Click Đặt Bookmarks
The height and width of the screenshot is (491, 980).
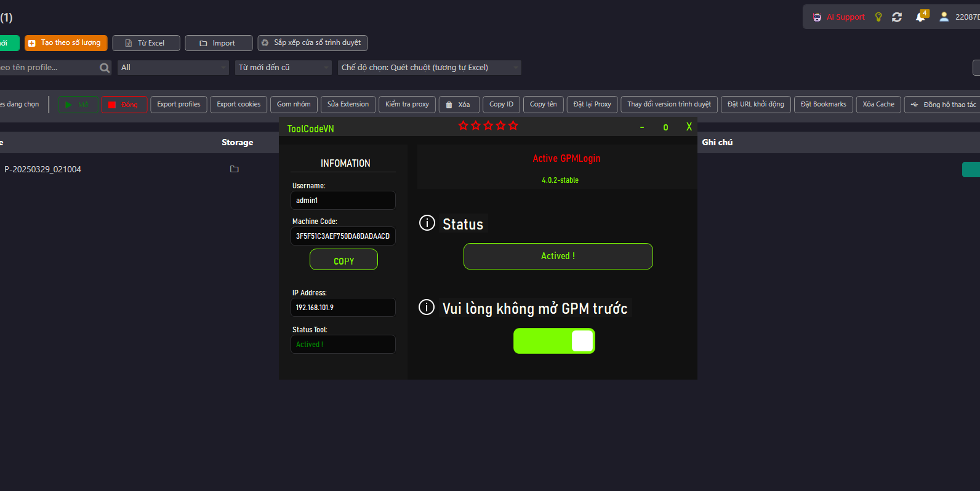pyautogui.click(x=824, y=105)
